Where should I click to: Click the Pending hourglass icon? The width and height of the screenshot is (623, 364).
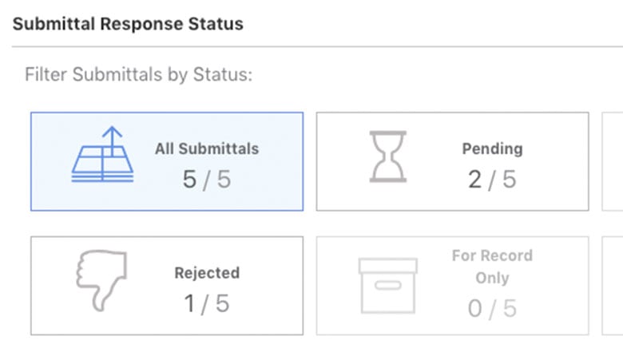pos(387,156)
